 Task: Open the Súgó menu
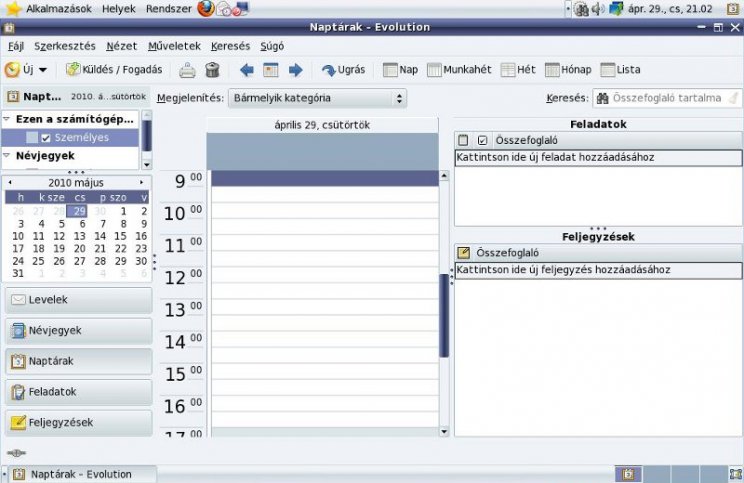pos(272,46)
